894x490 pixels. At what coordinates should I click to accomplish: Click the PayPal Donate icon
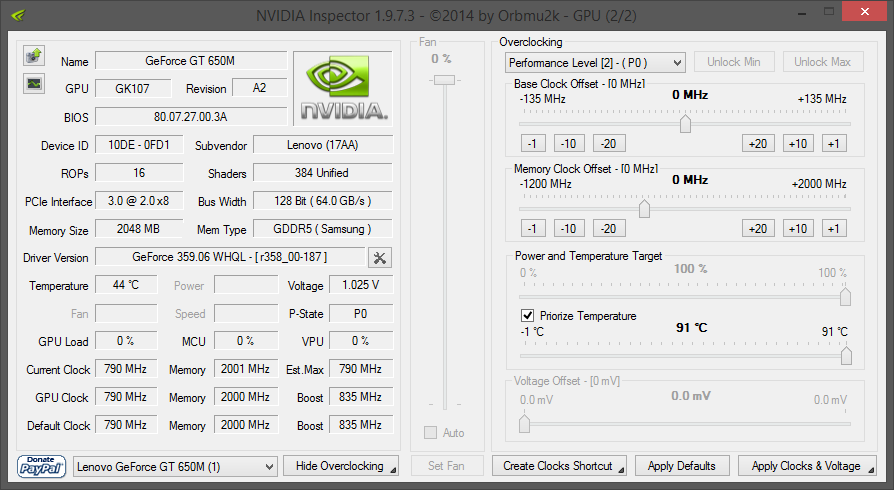coord(42,466)
